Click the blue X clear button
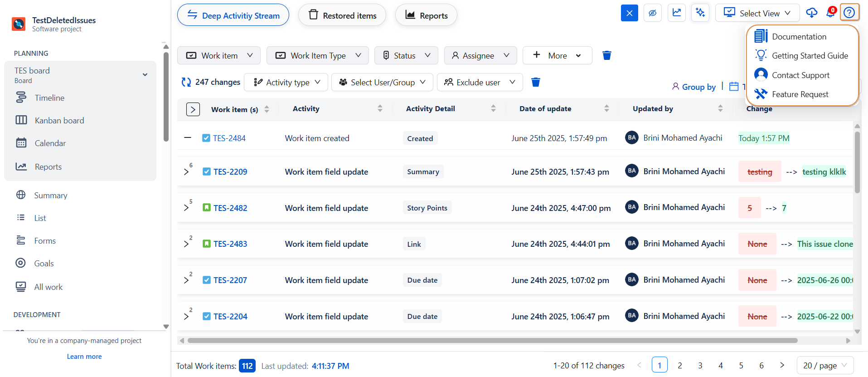The image size is (868, 377). [629, 13]
